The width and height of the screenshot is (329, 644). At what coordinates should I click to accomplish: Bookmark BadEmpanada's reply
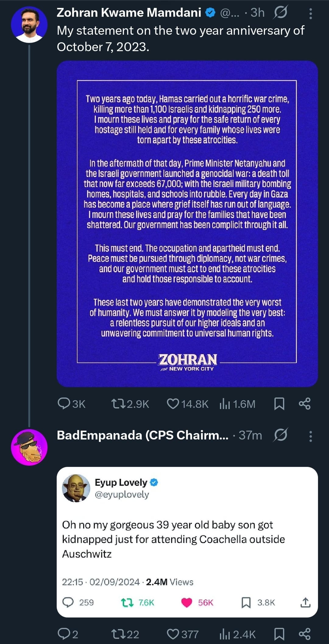tap(279, 634)
